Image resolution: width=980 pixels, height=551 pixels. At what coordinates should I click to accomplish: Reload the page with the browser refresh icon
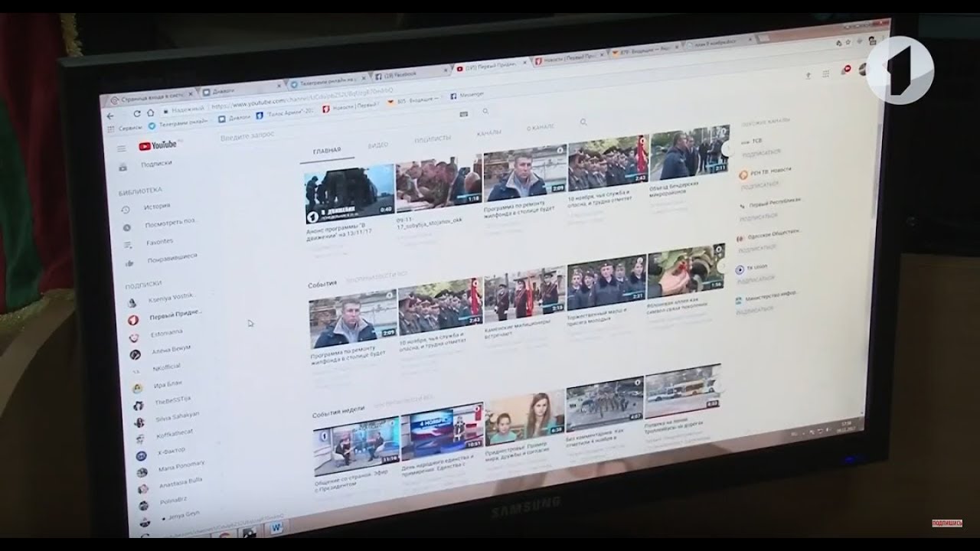[136, 112]
